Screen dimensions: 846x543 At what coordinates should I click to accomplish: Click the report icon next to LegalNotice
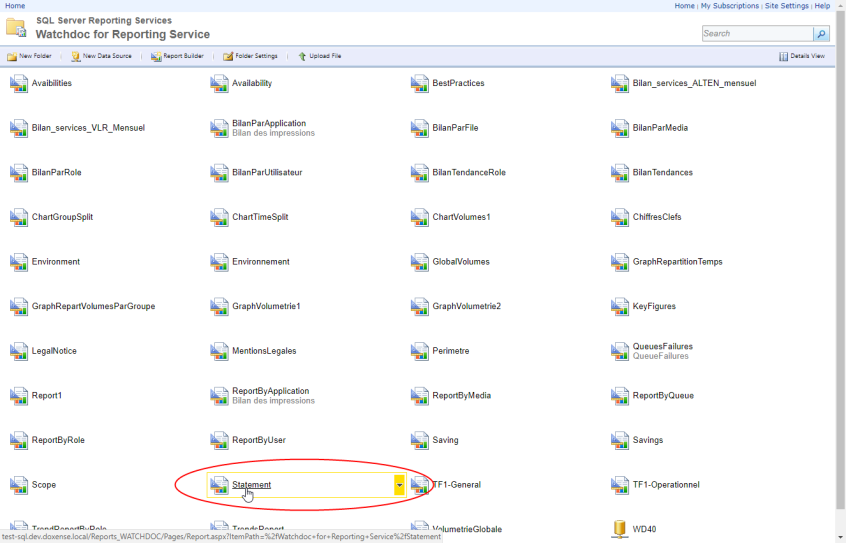click(19, 351)
